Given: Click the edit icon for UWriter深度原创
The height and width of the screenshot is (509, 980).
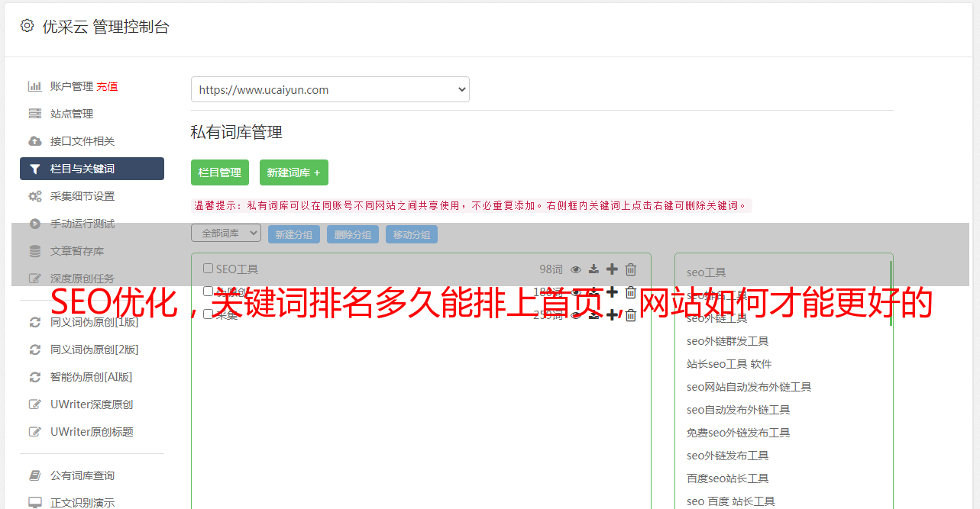Looking at the screenshot, I should pos(35,404).
